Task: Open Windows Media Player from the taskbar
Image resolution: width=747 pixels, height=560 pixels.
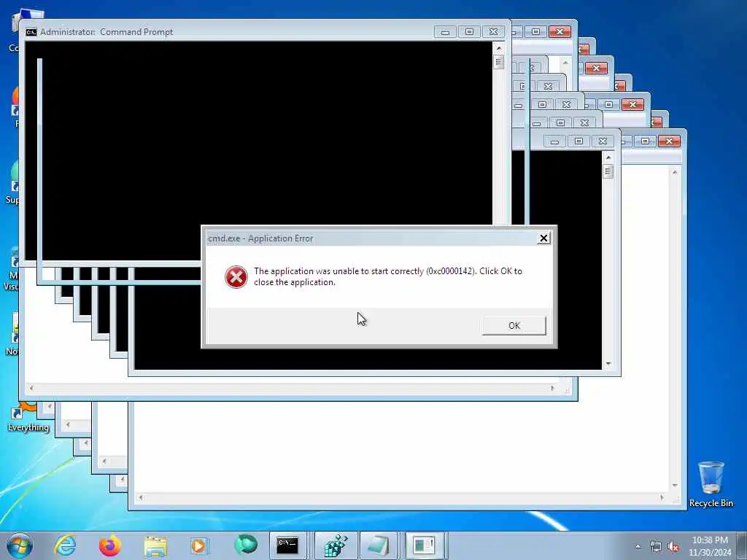Action: click(198, 545)
